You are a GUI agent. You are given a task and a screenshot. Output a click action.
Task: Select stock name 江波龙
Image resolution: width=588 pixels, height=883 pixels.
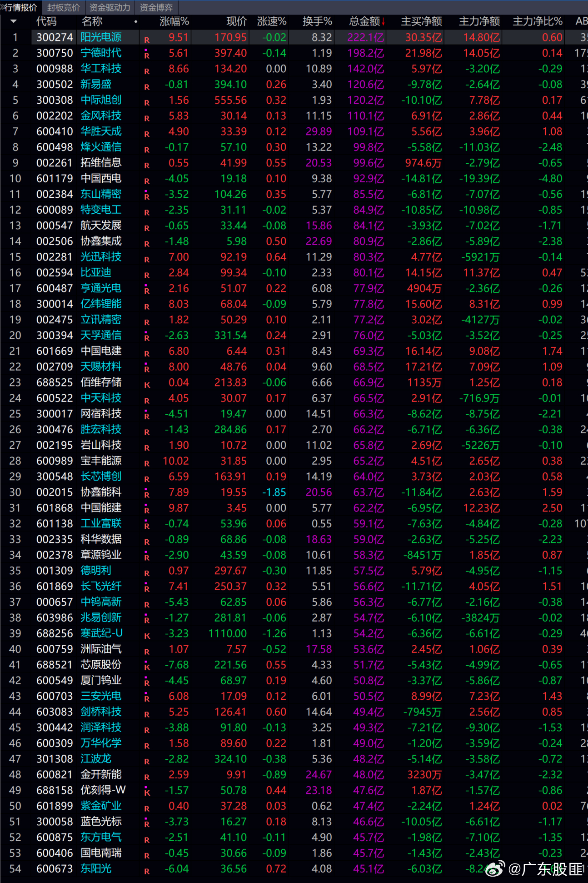click(96, 759)
